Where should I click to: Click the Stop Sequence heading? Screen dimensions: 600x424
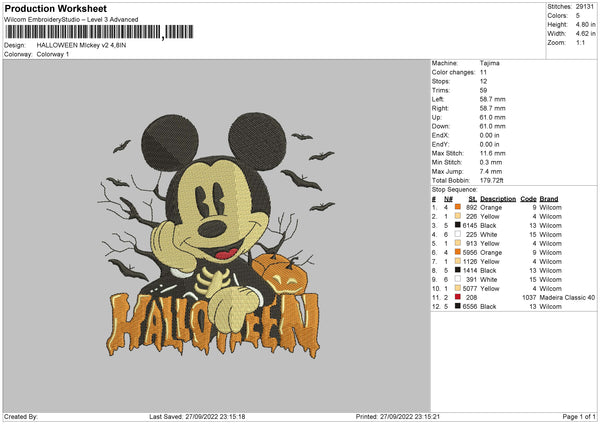[x=455, y=188]
